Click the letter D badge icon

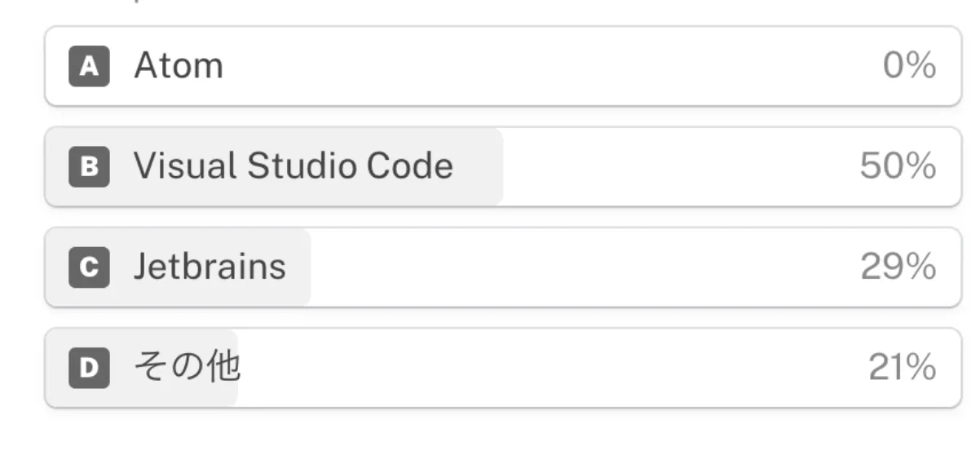(89, 369)
